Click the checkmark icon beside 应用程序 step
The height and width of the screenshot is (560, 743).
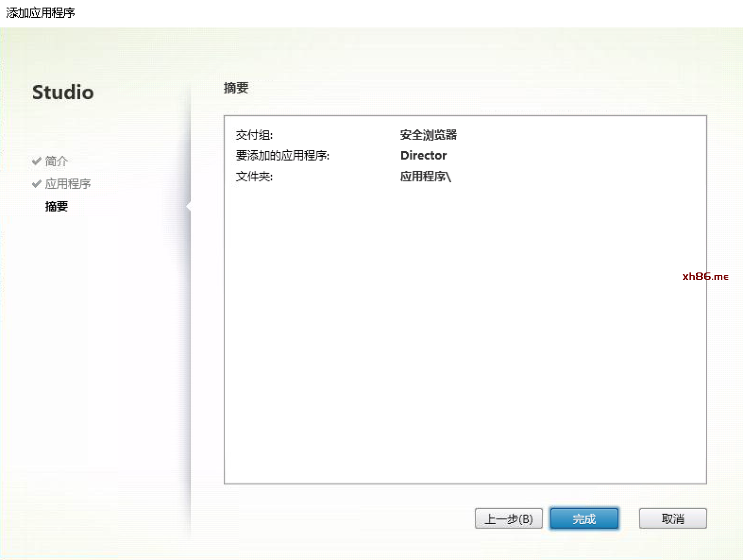pos(36,184)
